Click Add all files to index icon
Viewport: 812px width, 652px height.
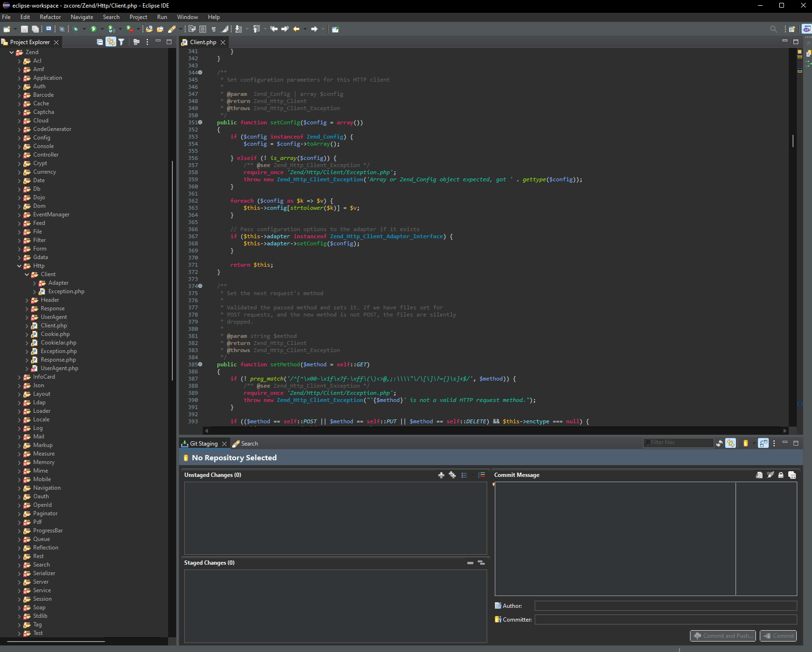[452, 475]
